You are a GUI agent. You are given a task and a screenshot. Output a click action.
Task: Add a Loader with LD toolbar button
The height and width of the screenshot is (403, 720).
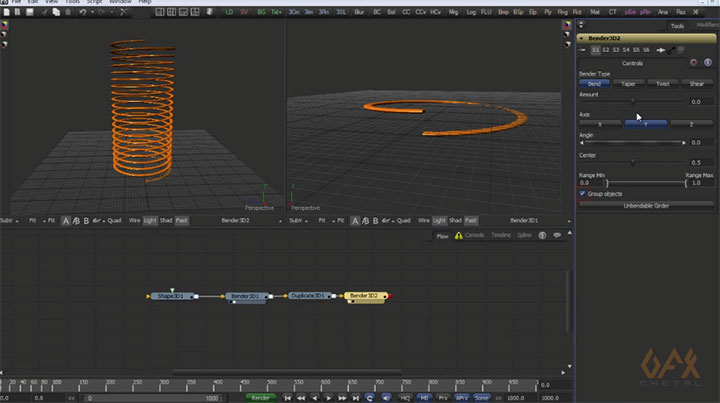click(229, 12)
